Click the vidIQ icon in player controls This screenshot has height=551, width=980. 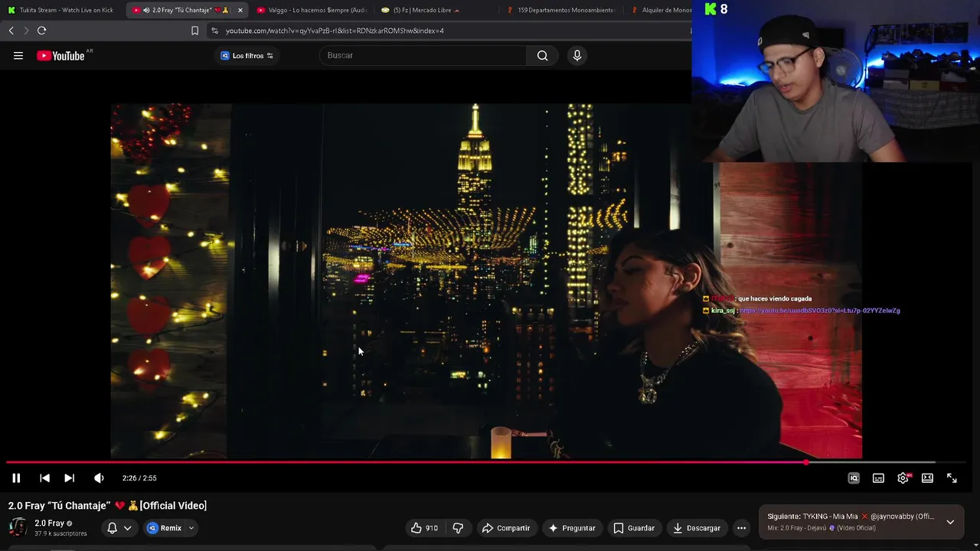854,478
